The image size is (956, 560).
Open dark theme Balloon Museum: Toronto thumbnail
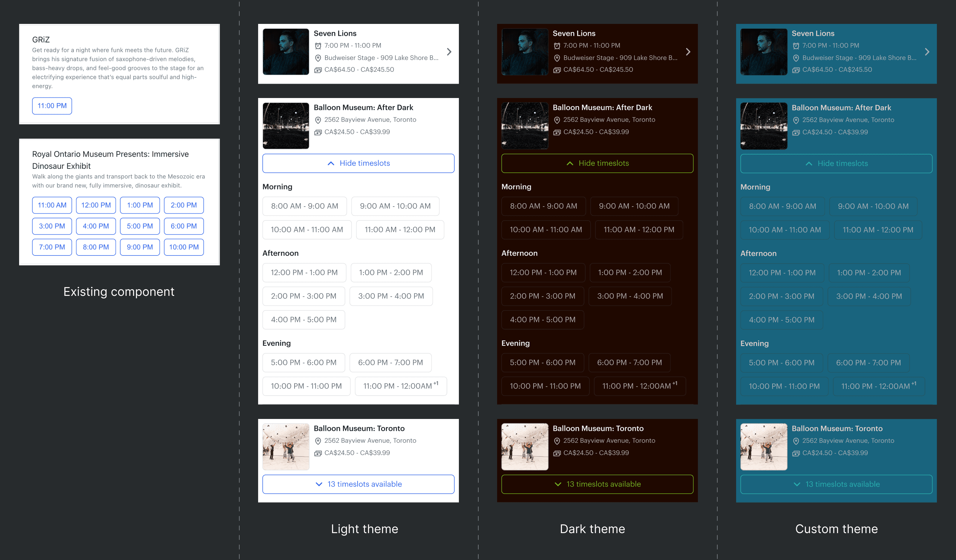click(525, 446)
